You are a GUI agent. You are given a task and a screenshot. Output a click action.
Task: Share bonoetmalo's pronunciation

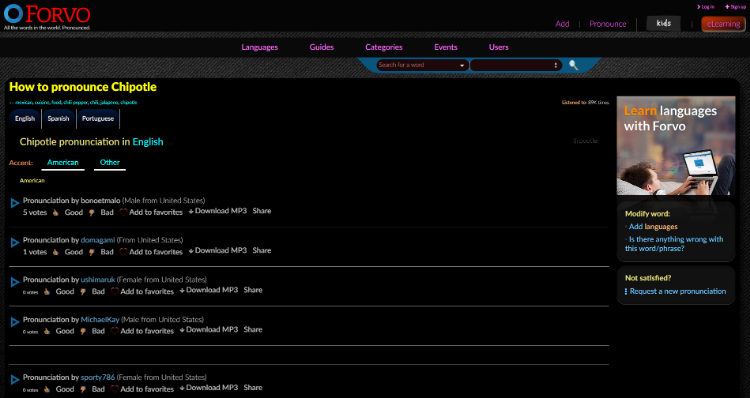pos(262,211)
